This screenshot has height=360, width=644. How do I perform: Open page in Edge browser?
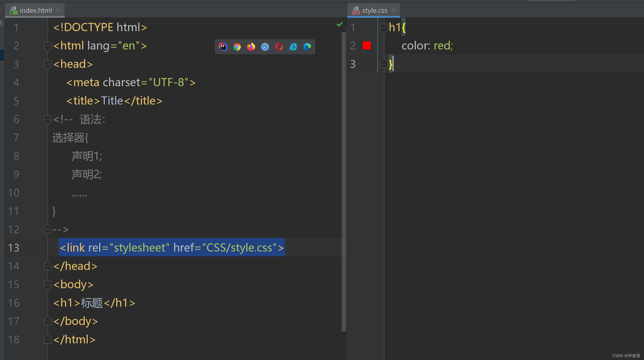[307, 47]
